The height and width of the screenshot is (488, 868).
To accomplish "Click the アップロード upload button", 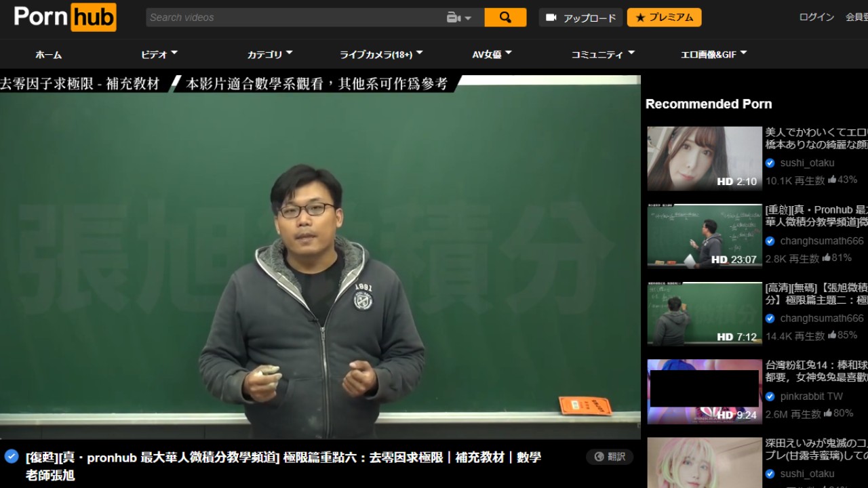I will click(581, 18).
